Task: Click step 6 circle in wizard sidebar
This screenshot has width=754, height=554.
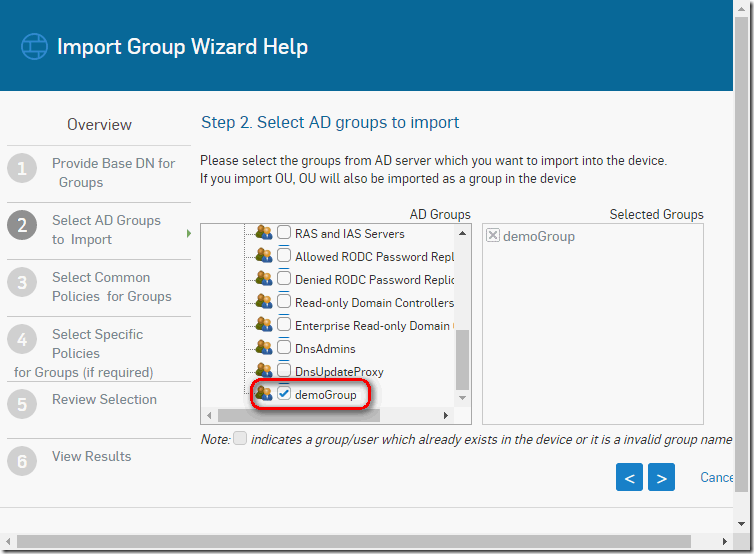Action: click(22, 461)
